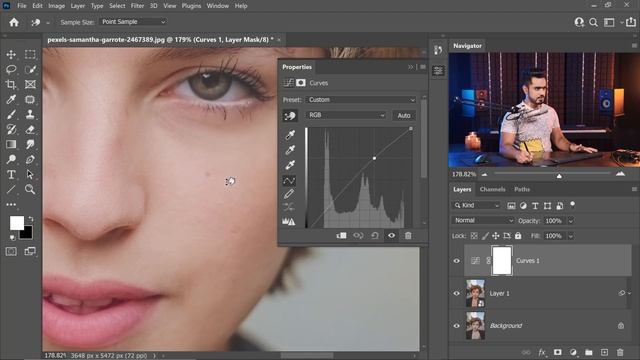Select the Lasso tool
640x360 pixels.
(11, 69)
